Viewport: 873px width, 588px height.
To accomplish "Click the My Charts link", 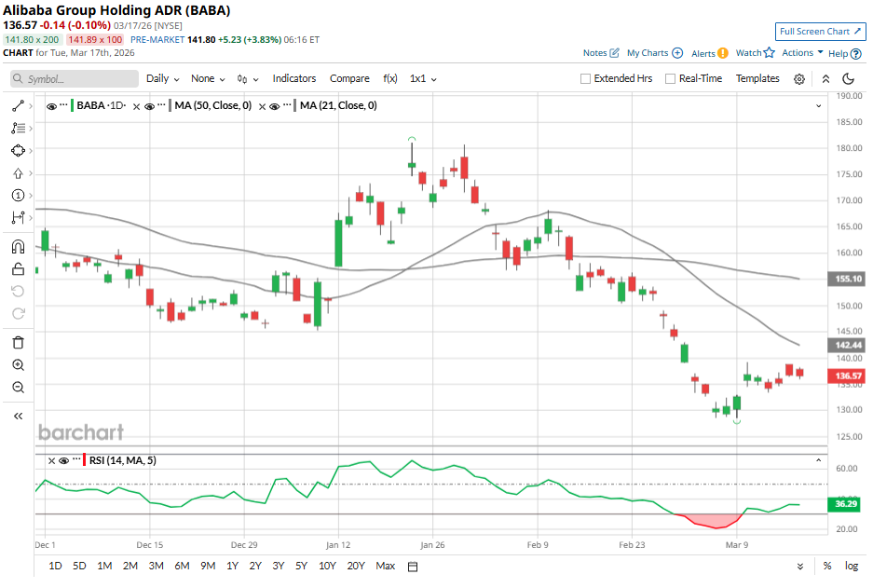I will point(648,53).
